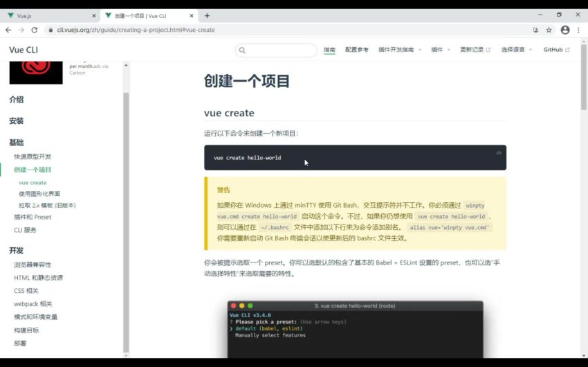This screenshot has height=367, width=588.
Task: Click inline code alias vue='winpty vue.cmd'
Action: (x=450, y=227)
